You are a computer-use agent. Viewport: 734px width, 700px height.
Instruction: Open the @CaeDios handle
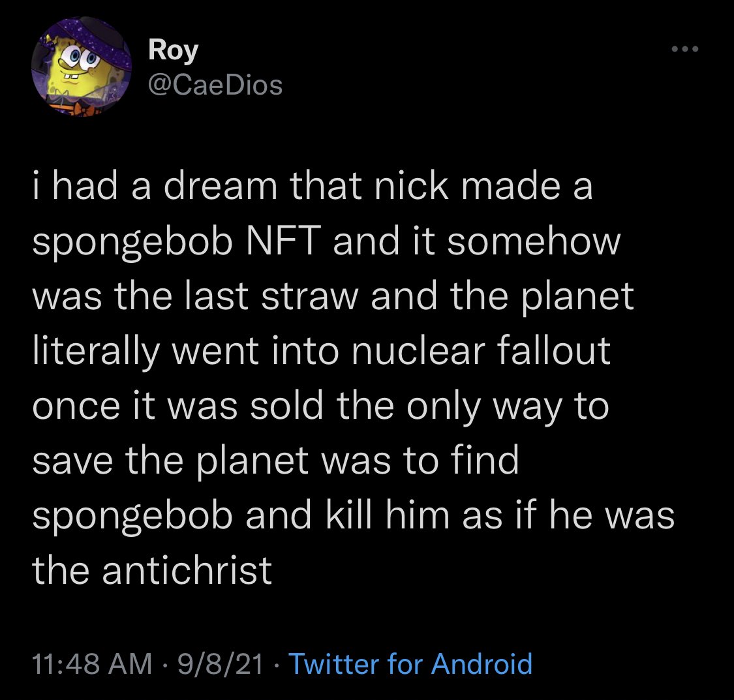[x=215, y=85]
